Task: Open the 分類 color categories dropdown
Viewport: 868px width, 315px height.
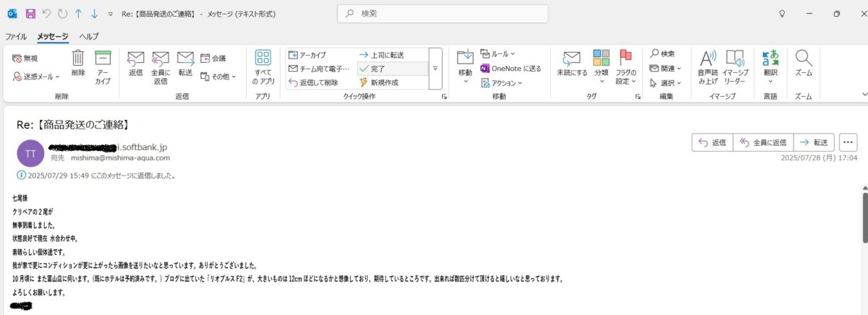Action: 601,67
